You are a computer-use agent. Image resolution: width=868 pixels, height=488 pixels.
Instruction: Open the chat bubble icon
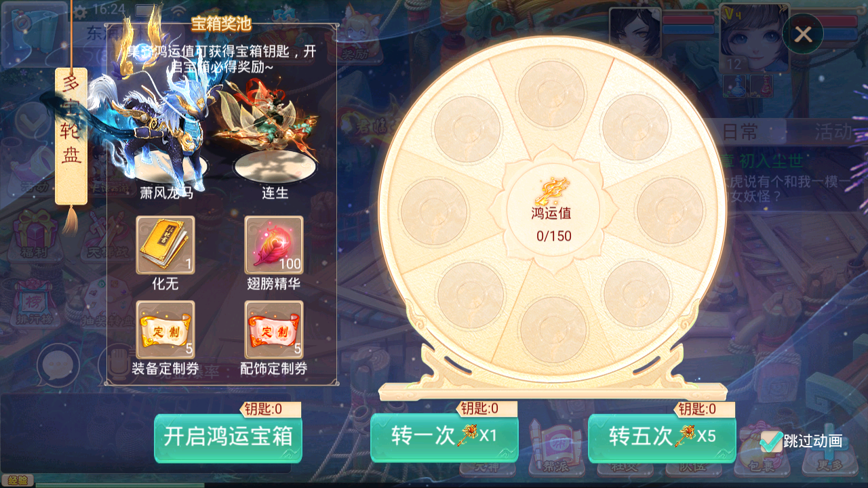59,365
